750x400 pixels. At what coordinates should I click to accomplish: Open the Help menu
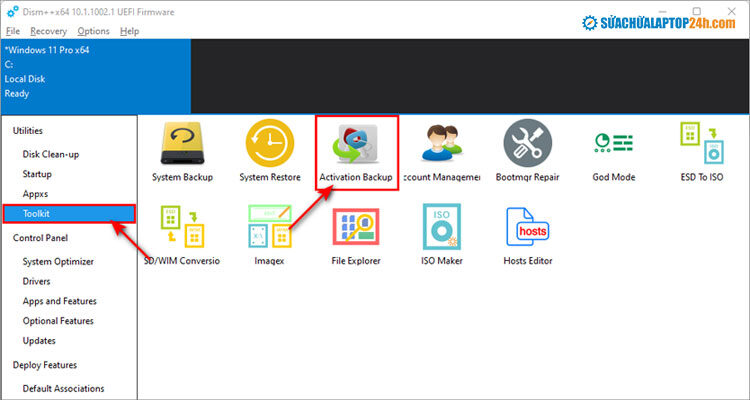129,31
